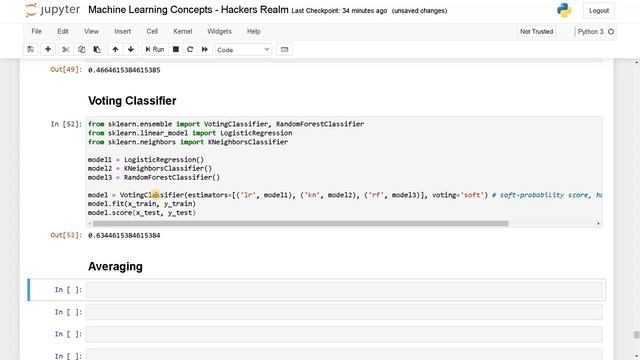The height and width of the screenshot is (360, 640).
Task: Save the notebook with the save icon
Action: click(x=31, y=49)
